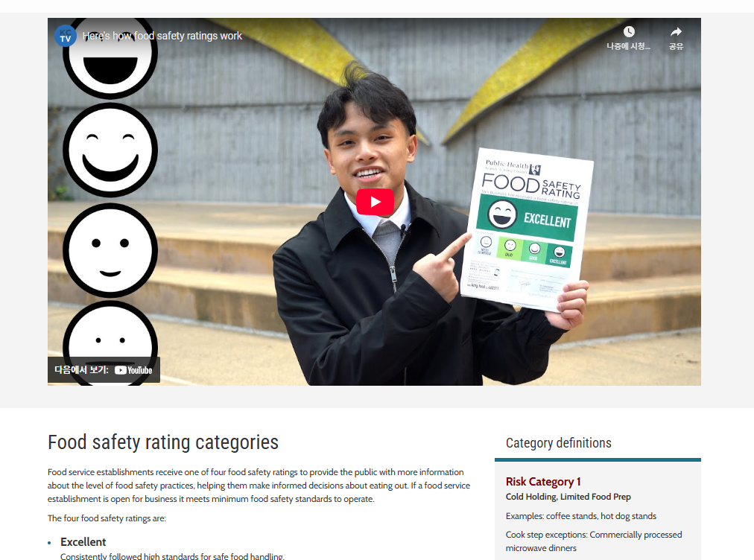Open video title 'Here's how food safety ratings work'
Viewport: 754px width, 560px height.
click(162, 36)
